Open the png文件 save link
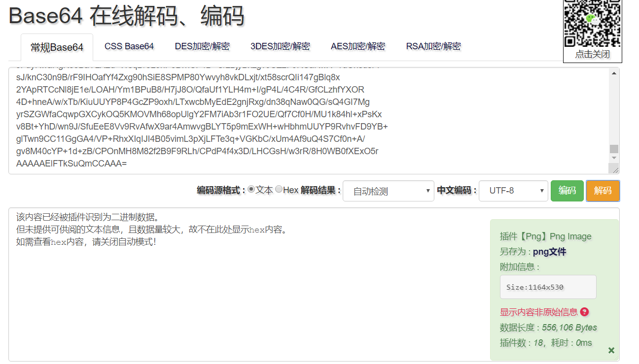 pyautogui.click(x=550, y=251)
